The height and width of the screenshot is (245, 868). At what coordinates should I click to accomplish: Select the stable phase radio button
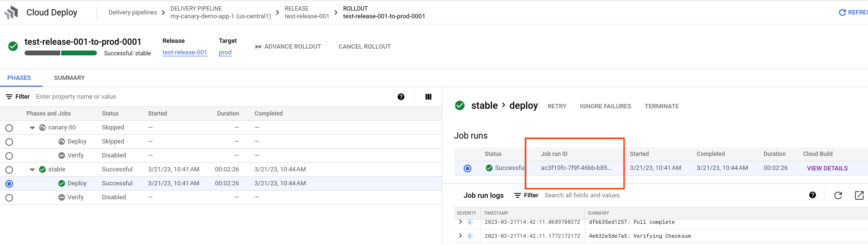[x=9, y=170]
